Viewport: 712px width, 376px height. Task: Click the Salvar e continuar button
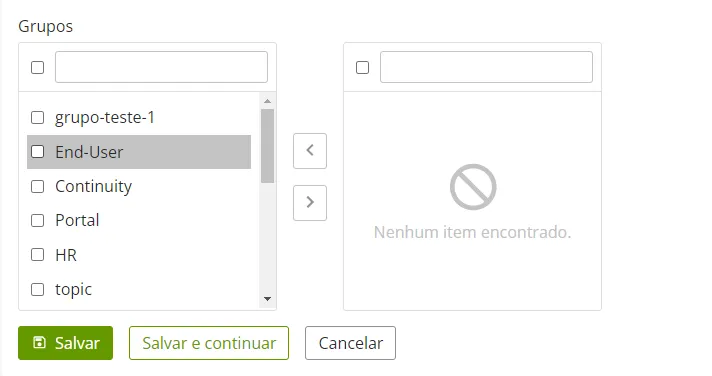click(x=209, y=343)
